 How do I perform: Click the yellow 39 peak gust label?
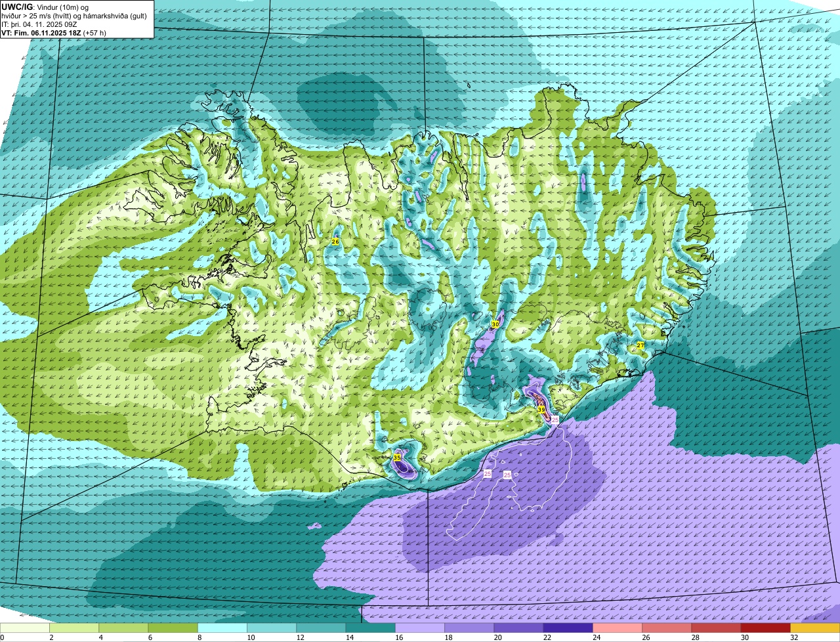click(x=541, y=410)
